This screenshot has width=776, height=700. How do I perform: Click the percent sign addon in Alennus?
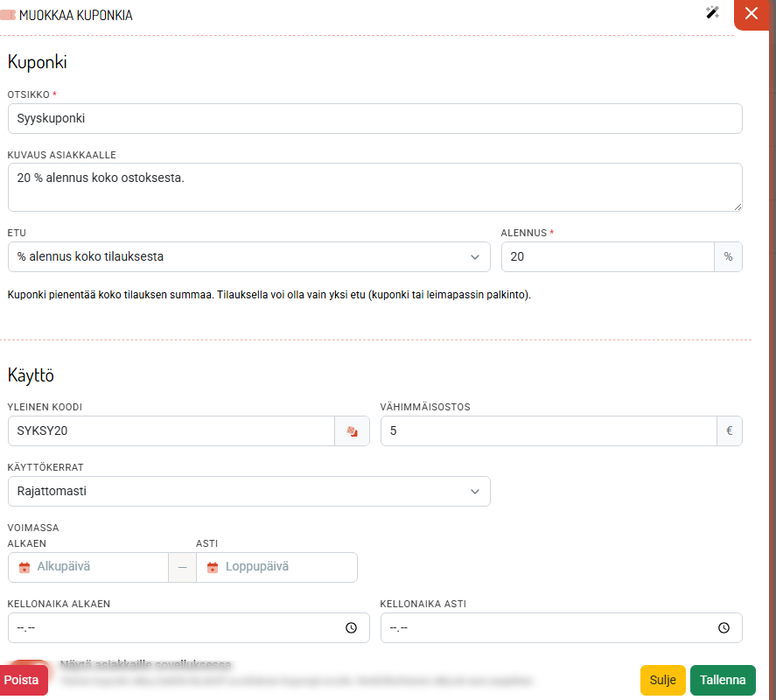click(728, 256)
